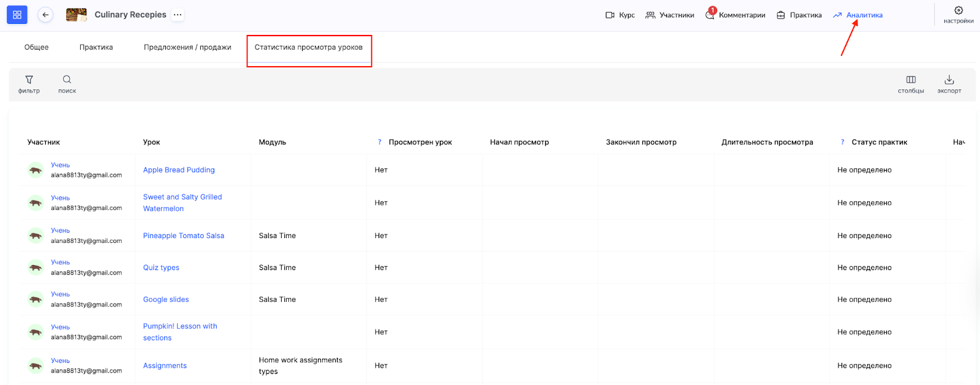Screen dimensions: 980x385
Task: Open the apps grid menu icon
Action: 17,15
